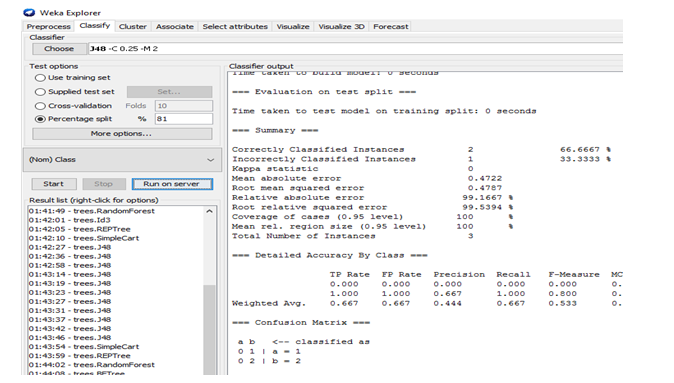The image size is (674, 383).
Task: Open the Visualize 3D tab
Action: pos(341,26)
